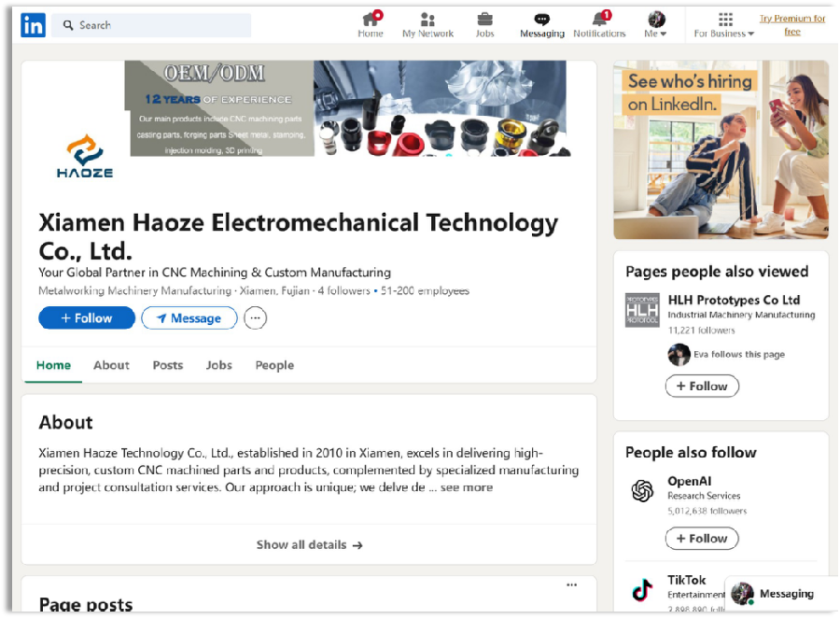
Task: Follow HLH Prototypes Co Ltd
Action: click(702, 386)
